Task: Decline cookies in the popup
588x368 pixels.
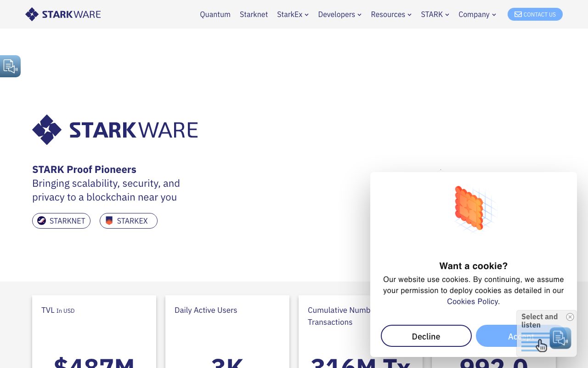Action: pyautogui.click(x=426, y=336)
